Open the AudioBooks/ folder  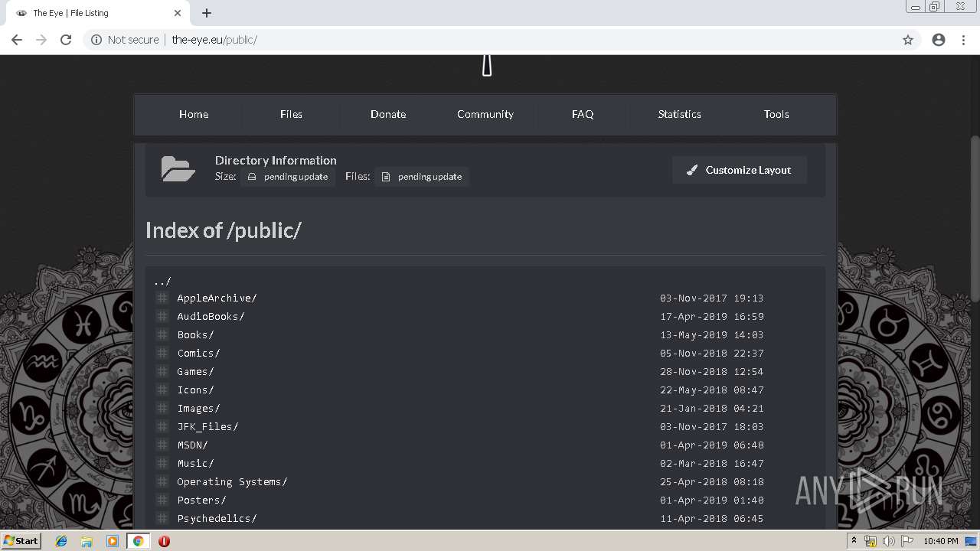(x=211, y=316)
